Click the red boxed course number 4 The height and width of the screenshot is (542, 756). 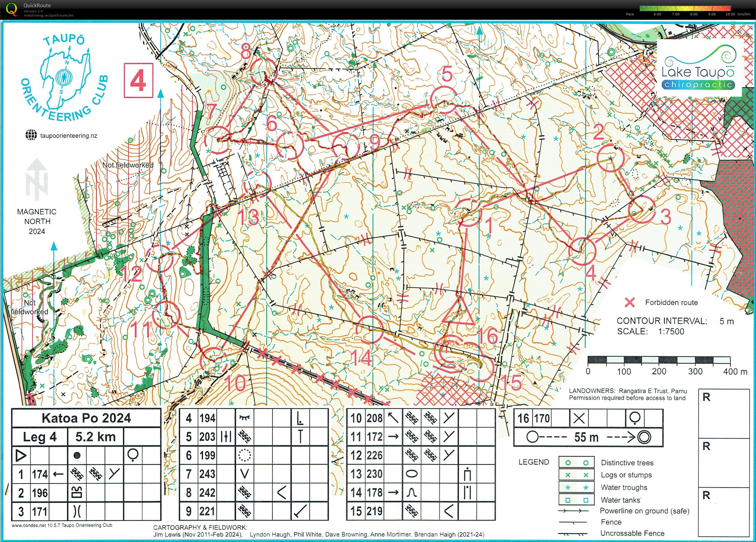(x=138, y=81)
